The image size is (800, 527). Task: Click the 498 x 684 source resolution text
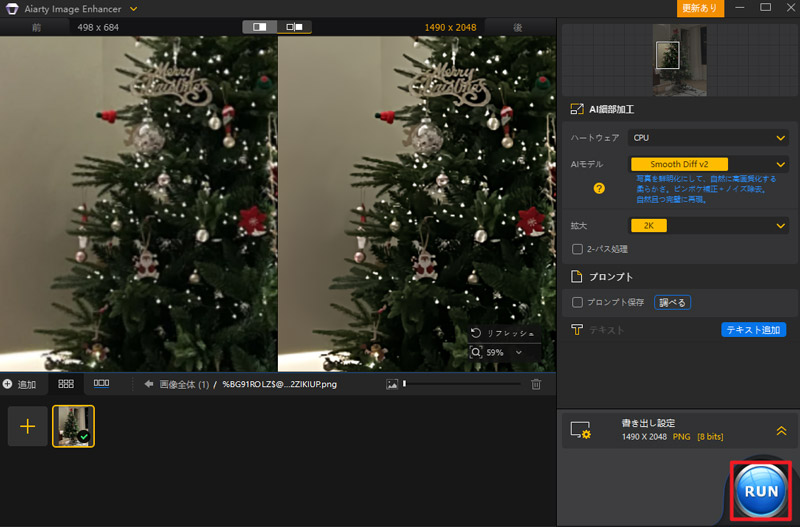[98, 28]
